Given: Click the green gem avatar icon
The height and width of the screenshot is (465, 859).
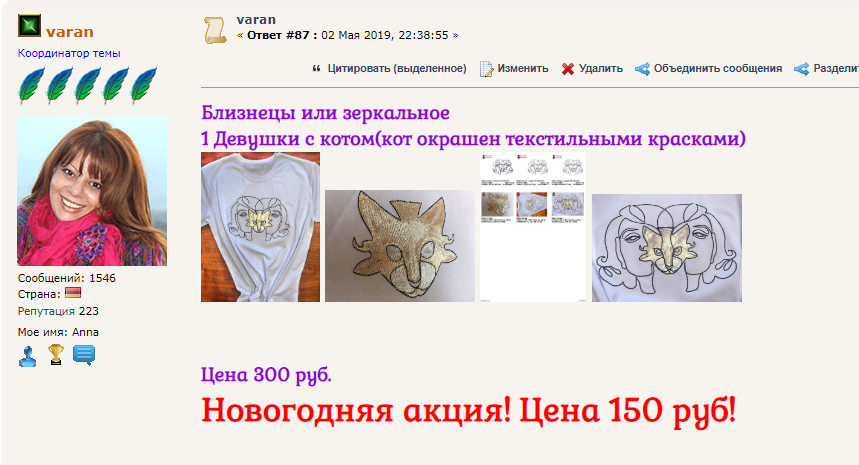Looking at the screenshot, I should coord(29,26).
